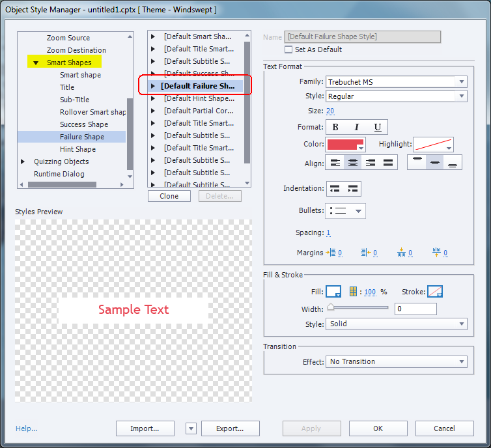Decrease text indentation

(335, 189)
